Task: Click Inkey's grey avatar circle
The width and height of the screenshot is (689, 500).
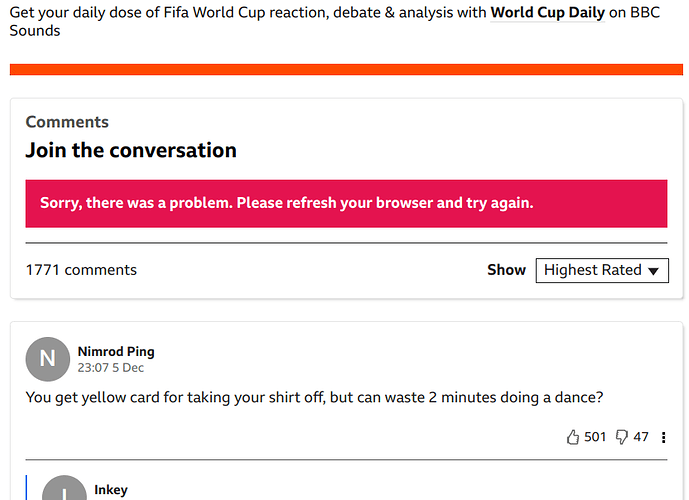Action: [64, 488]
